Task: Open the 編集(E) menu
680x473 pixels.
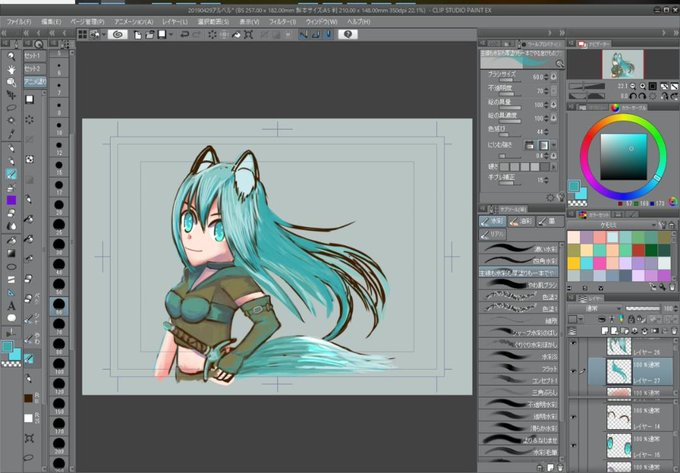Action: coord(51,22)
